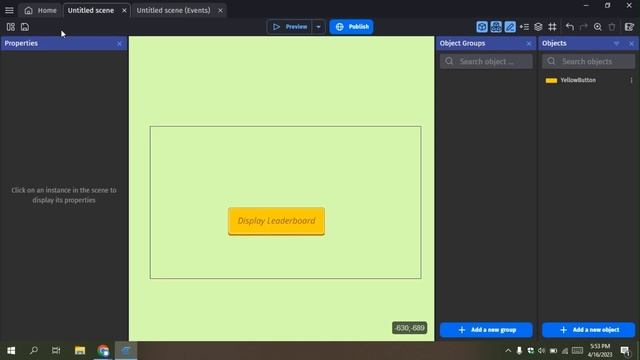The height and width of the screenshot is (360, 640).
Task: Toggle the Properties panel toolbar icon
Action: tap(510, 27)
